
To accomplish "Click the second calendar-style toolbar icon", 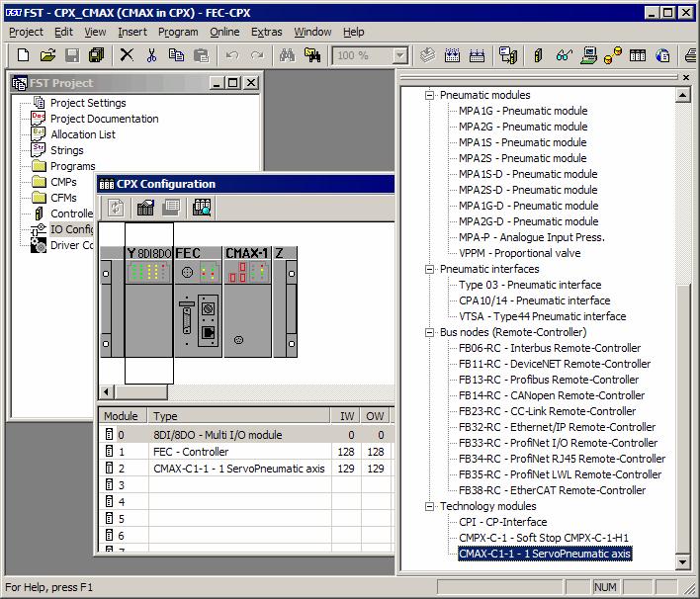I will tap(477, 55).
